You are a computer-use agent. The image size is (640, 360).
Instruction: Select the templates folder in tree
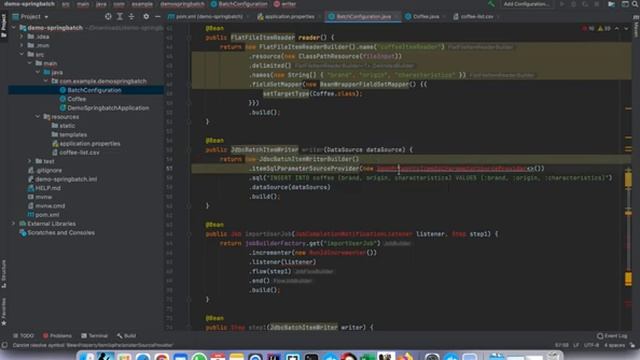(73, 135)
